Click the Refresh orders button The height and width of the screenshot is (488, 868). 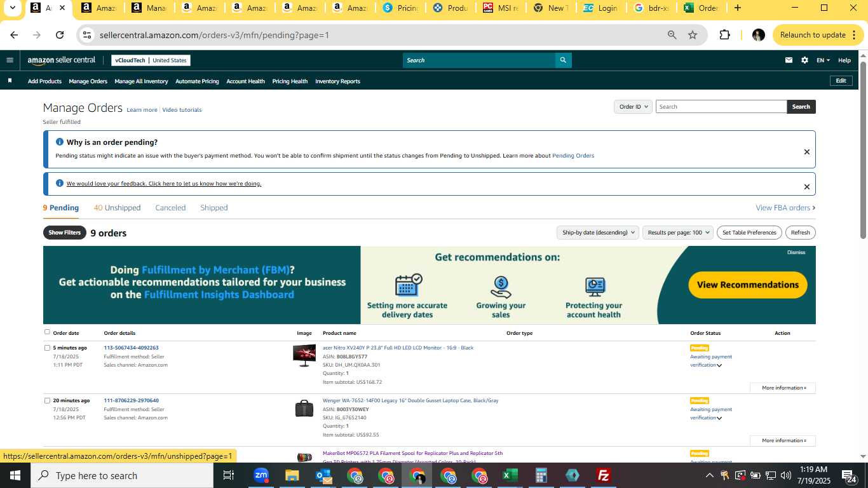(x=800, y=233)
